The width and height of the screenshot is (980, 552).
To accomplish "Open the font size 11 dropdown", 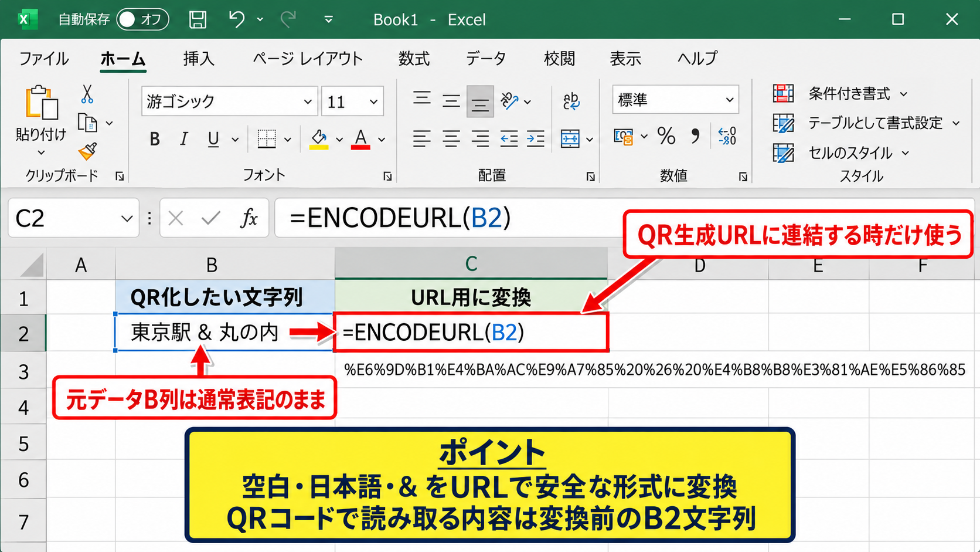I will 373,101.
